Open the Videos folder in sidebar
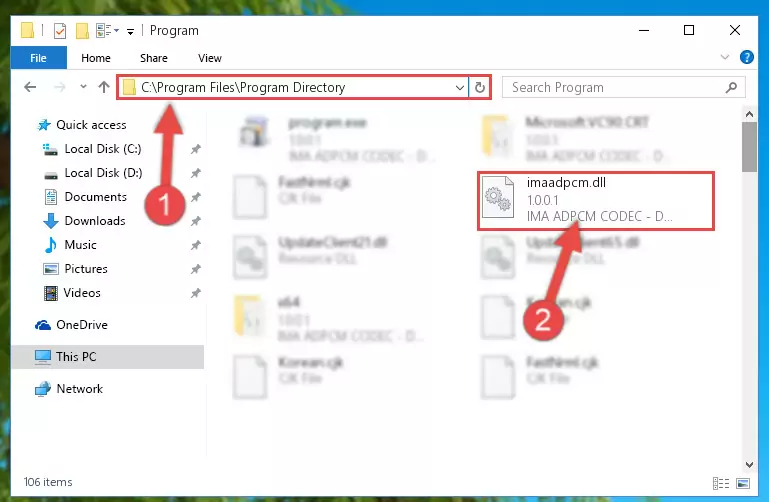Image resolution: width=769 pixels, height=502 pixels. tap(82, 293)
